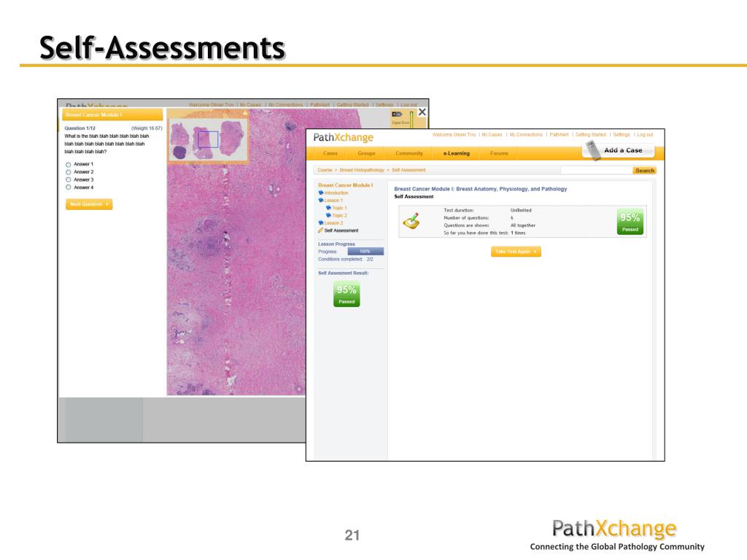Viewport: 747px width, 560px height.
Task: Close the slide viewer with the X icon
Action: coord(422,112)
